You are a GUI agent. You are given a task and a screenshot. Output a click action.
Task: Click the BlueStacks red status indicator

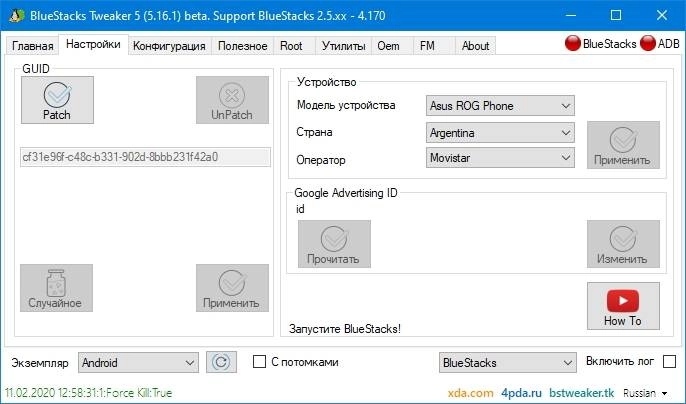click(572, 43)
